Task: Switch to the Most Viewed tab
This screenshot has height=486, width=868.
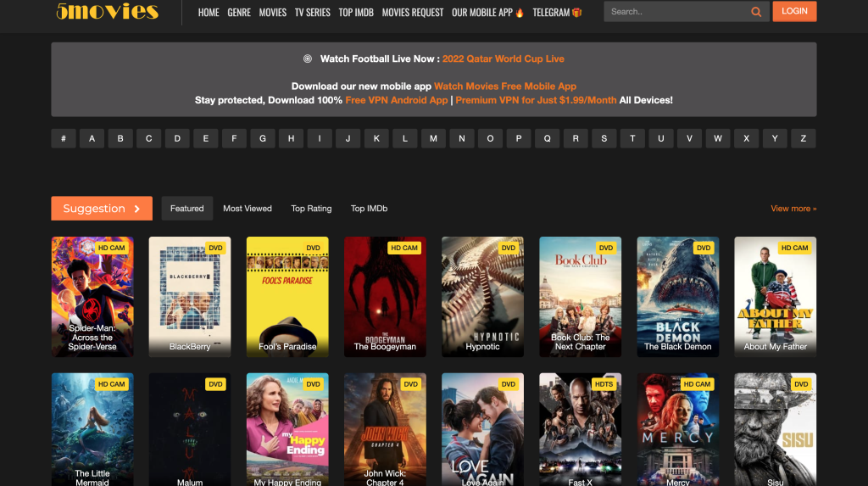Action: click(248, 209)
